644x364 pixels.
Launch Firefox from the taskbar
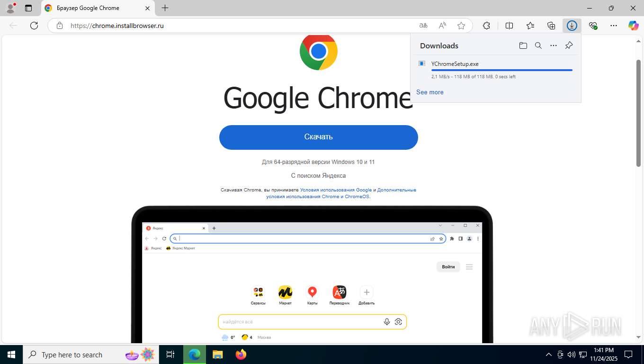(x=241, y=355)
